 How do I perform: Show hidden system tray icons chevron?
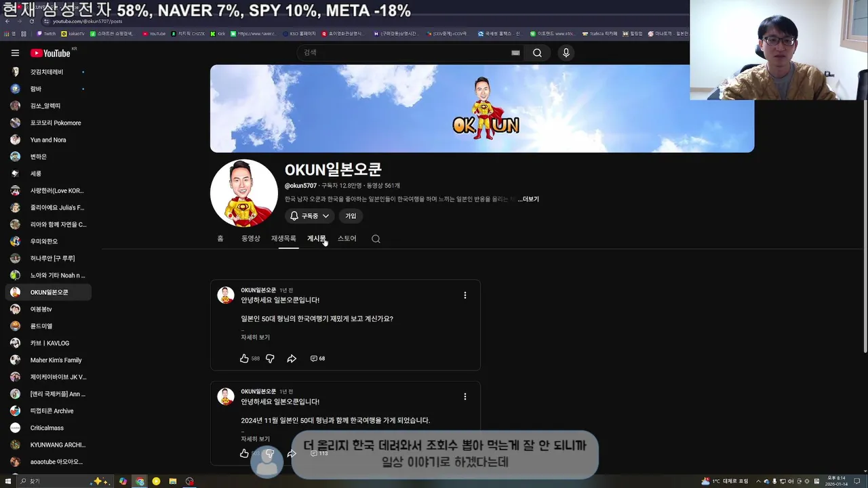pyautogui.click(x=758, y=481)
